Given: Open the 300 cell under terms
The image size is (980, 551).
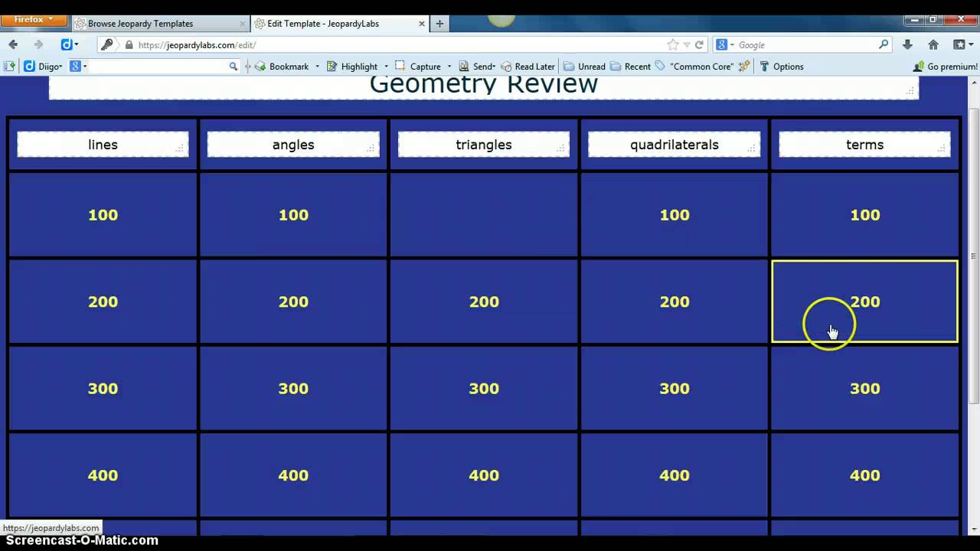Looking at the screenshot, I should [865, 388].
